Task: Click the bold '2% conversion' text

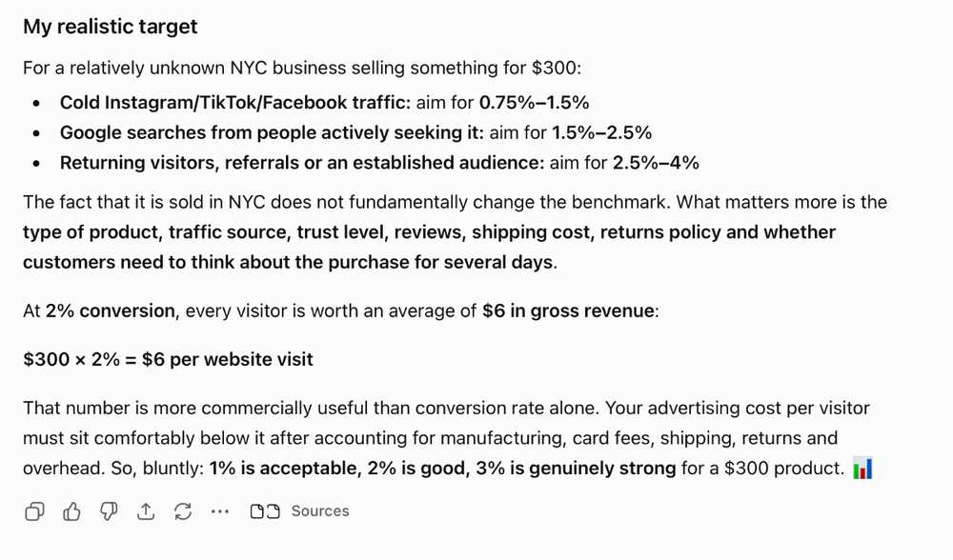Action: [x=110, y=311]
